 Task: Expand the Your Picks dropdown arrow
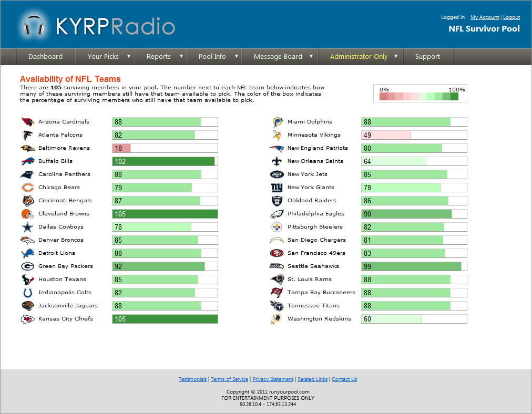[128, 56]
